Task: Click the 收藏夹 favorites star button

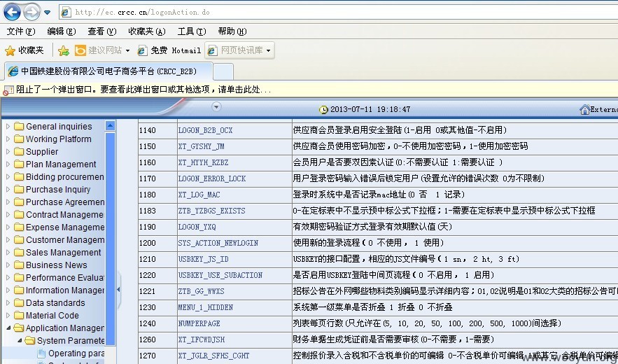Action: [x=24, y=50]
